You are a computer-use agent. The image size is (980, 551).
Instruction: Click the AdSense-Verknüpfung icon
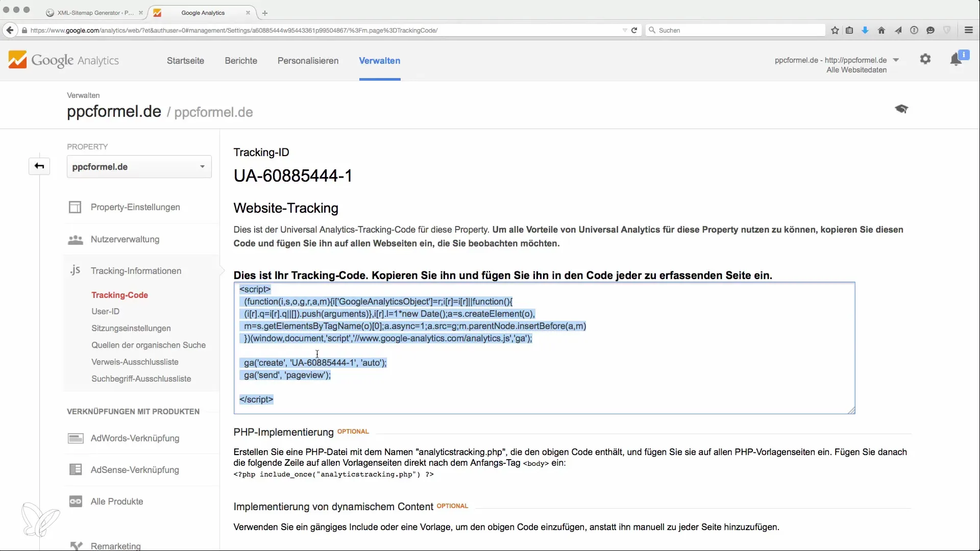76,470
